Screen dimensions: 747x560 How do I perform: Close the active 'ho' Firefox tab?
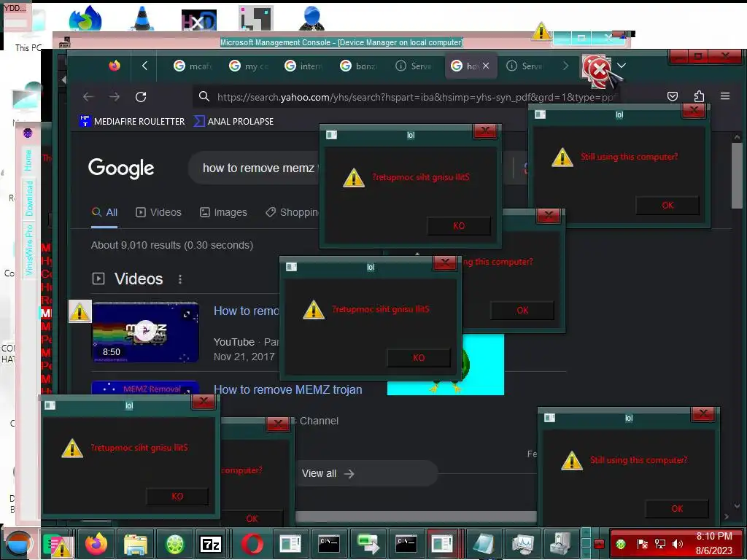coord(485,66)
